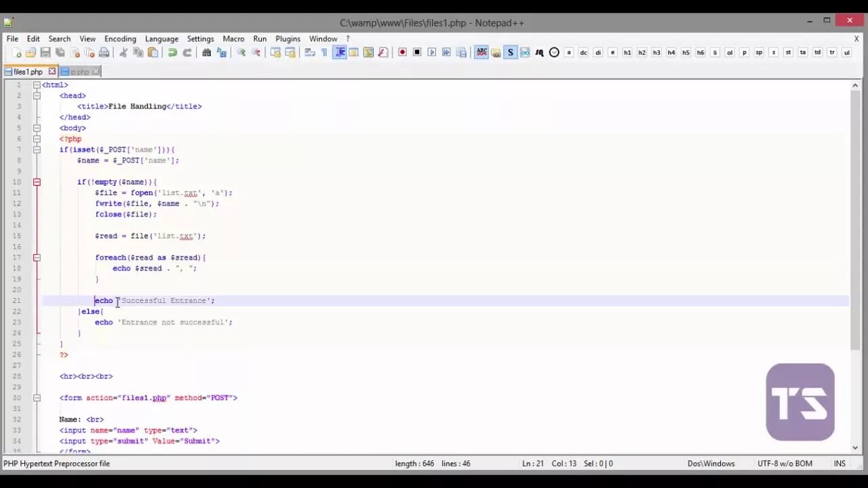This screenshot has width=868, height=488.
Task: Click the macro Playback triangle icon
Action: coord(432,52)
